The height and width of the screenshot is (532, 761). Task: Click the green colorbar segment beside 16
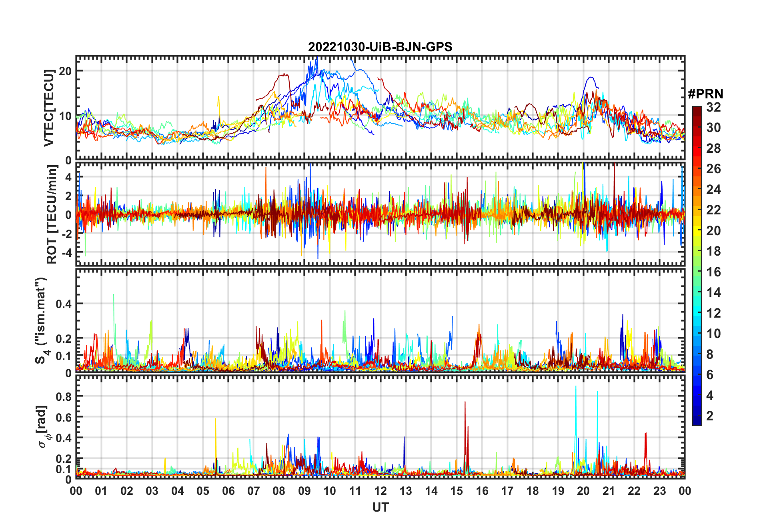tap(697, 272)
